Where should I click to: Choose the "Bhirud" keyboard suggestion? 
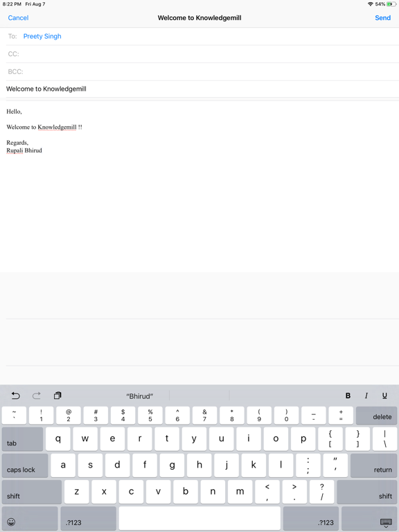click(x=140, y=396)
